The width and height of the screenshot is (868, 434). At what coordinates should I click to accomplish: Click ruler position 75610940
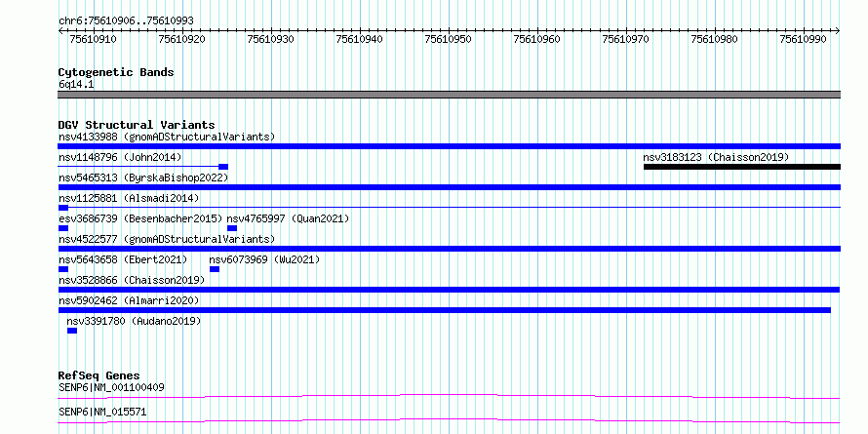point(359,39)
